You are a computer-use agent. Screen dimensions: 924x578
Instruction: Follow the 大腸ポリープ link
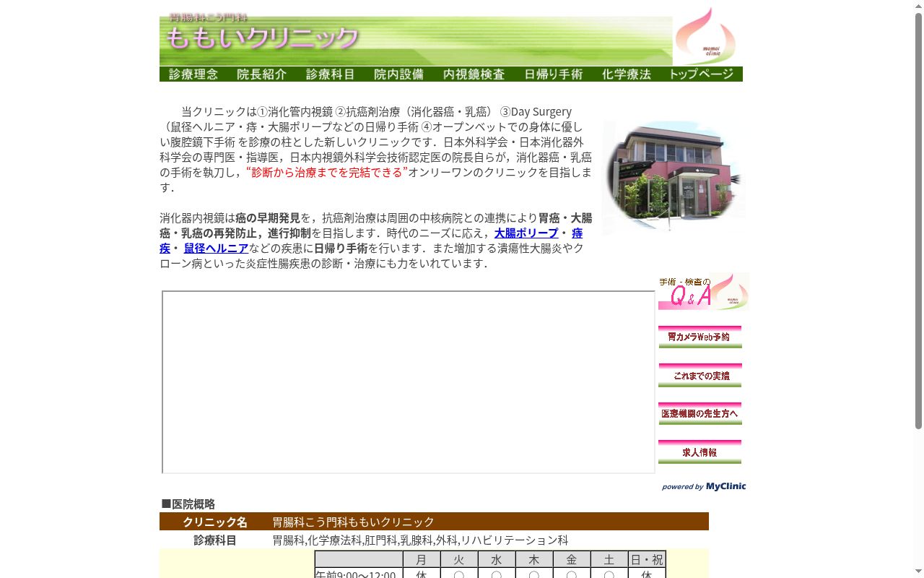(526, 233)
